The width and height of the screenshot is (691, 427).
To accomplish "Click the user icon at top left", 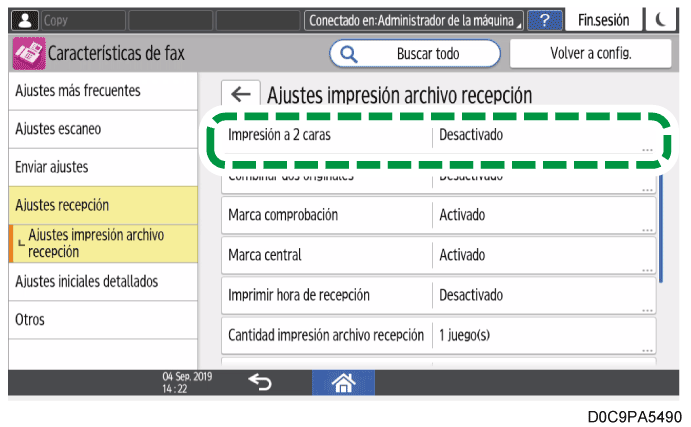I will click(26, 20).
